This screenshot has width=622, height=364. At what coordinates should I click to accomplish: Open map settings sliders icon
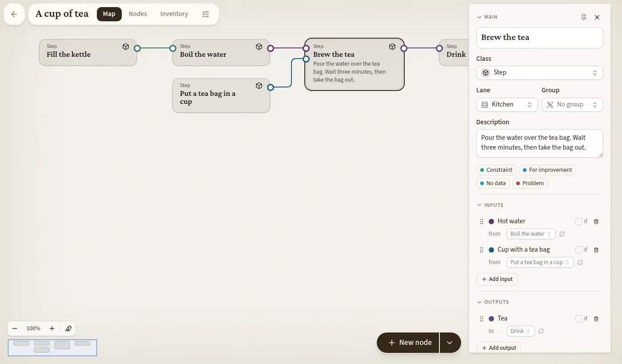pyautogui.click(x=205, y=14)
